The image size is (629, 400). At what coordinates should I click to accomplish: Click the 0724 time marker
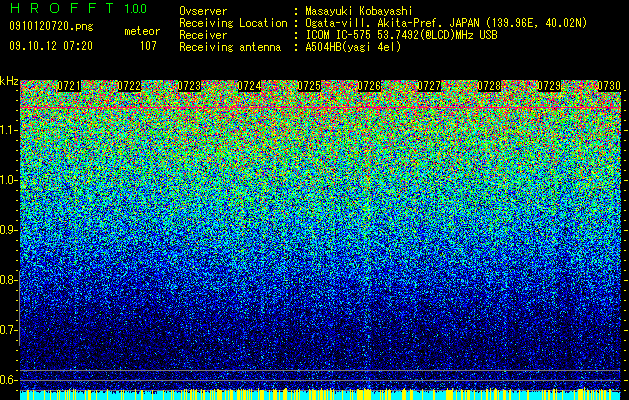249,86
